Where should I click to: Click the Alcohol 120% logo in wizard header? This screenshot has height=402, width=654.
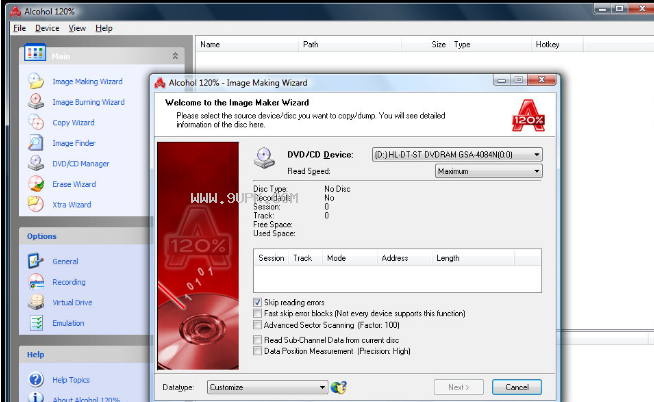[528, 116]
